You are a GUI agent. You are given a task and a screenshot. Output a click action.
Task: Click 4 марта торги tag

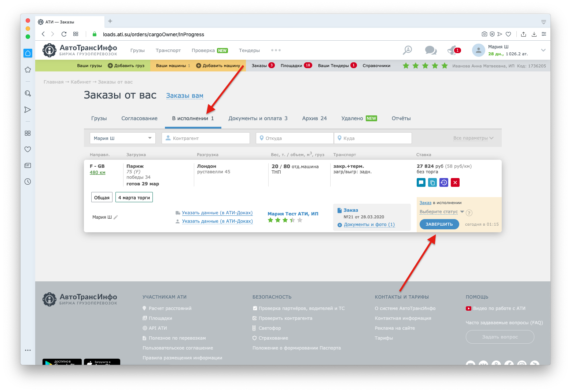click(x=134, y=197)
